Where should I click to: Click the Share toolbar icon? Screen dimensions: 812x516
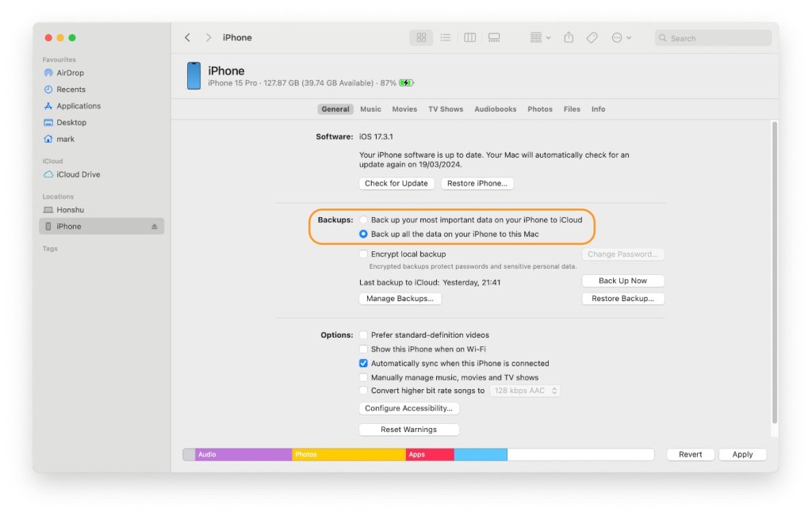[569, 37]
